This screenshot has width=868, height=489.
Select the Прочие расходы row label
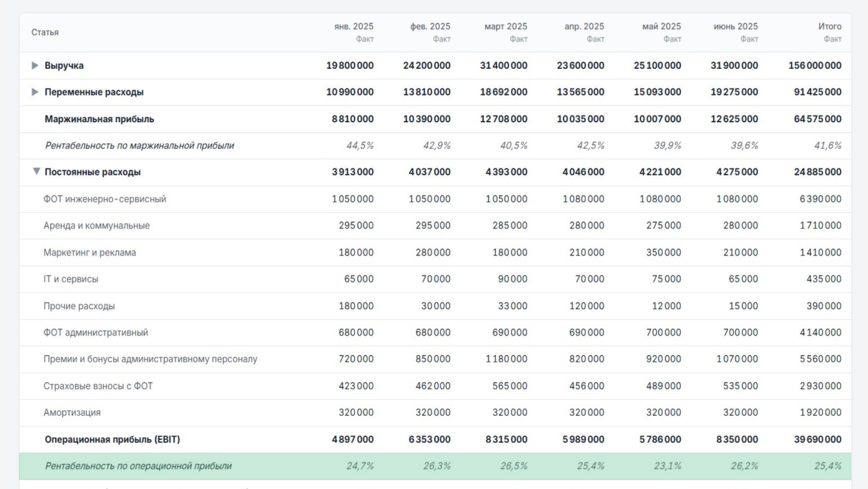point(79,306)
